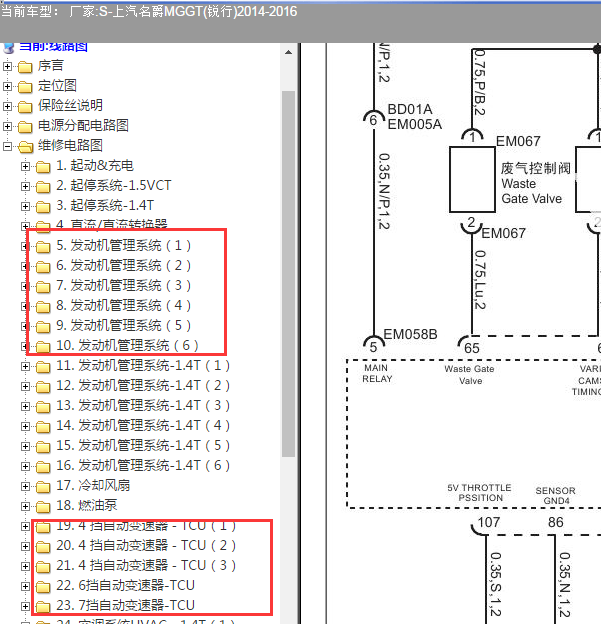Select tree item 保险丝说明

[x=70, y=105]
